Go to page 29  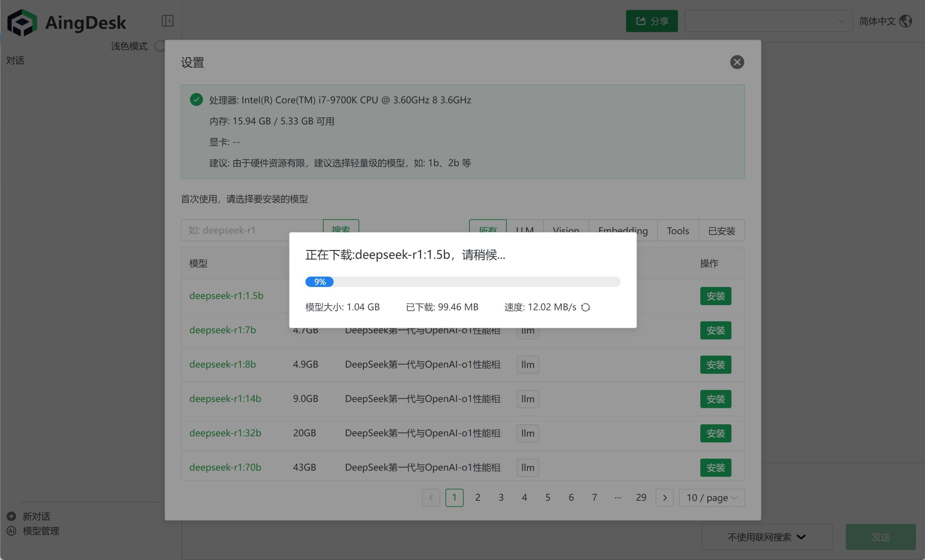(641, 498)
